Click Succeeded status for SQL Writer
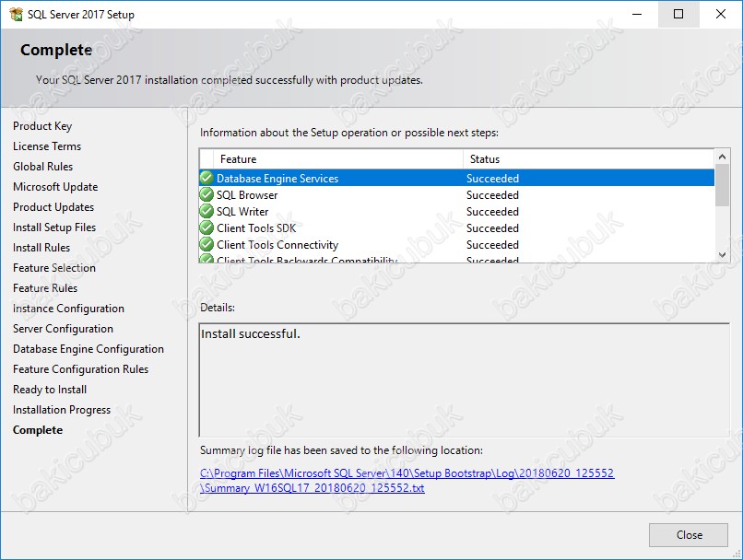Viewport: 743px width, 560px height. point(492,212)
